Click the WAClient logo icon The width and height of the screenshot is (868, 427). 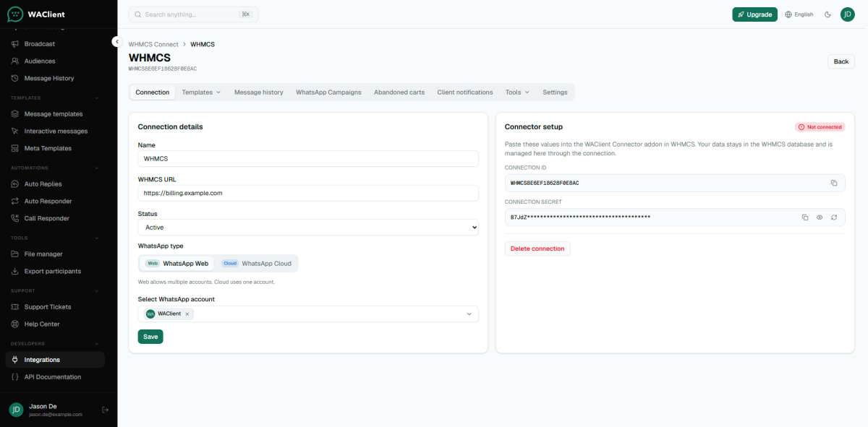point(15,14)
